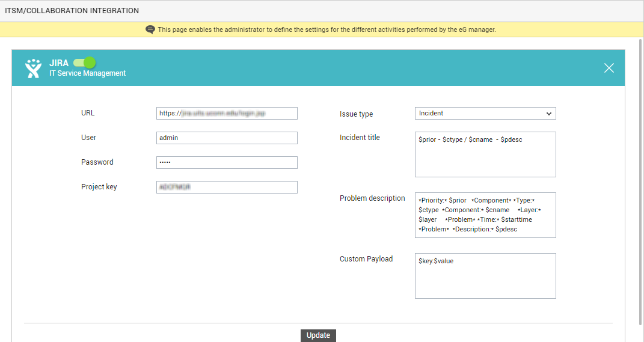Focus the User field containing admin

(x=227, y=138)
